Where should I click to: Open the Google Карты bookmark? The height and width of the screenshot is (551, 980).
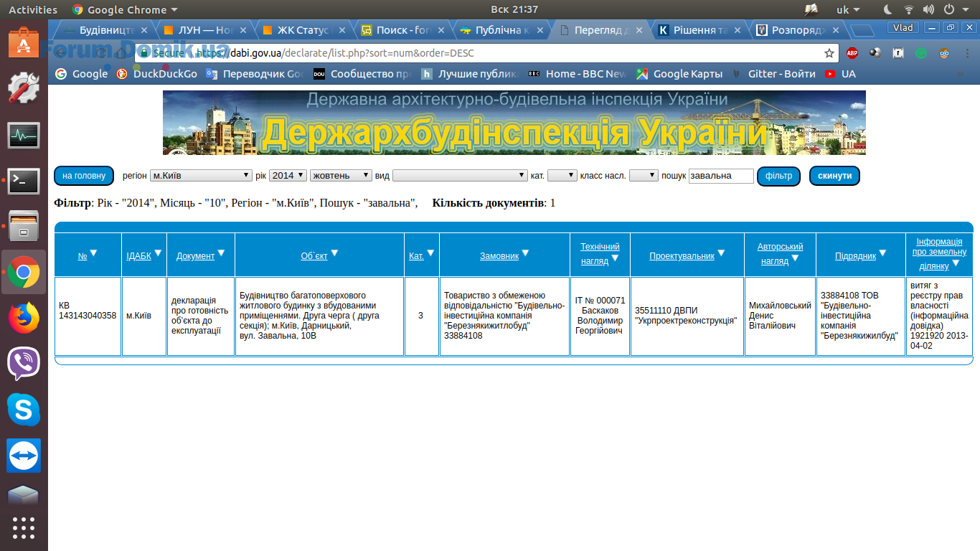tap(678, 74)
